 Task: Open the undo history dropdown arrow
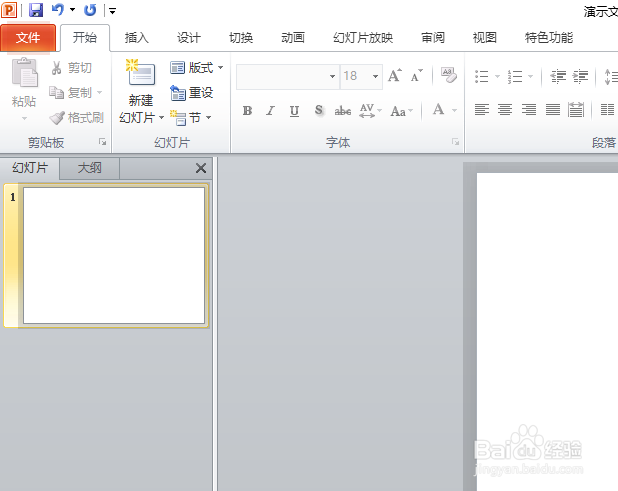click(x=73, y=9)
